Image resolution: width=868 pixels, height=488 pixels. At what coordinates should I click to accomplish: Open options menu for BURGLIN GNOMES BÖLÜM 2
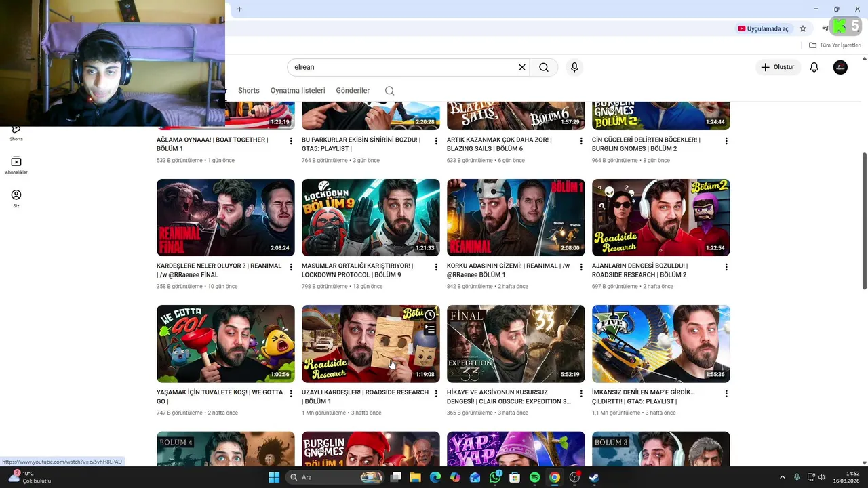pyautogui.click(x=726, y=141)
